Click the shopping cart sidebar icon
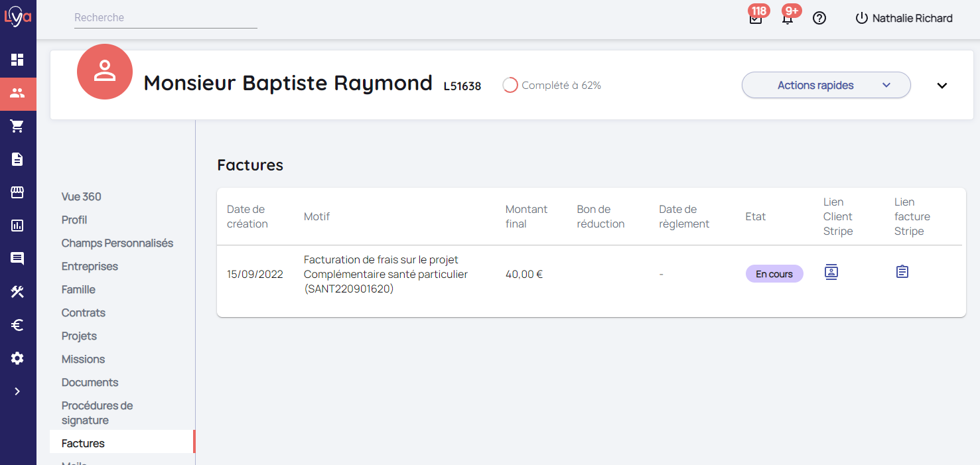980x465 pixels. (17, 126)
